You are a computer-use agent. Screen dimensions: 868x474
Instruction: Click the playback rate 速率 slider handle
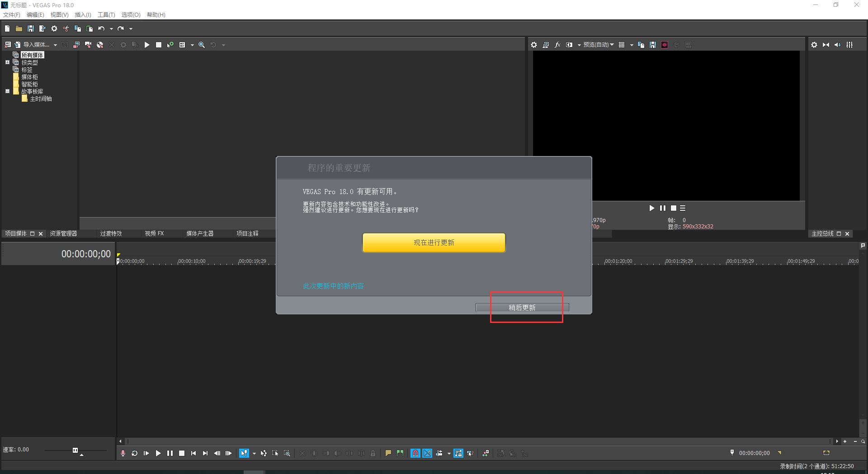(x=75, y=450)
